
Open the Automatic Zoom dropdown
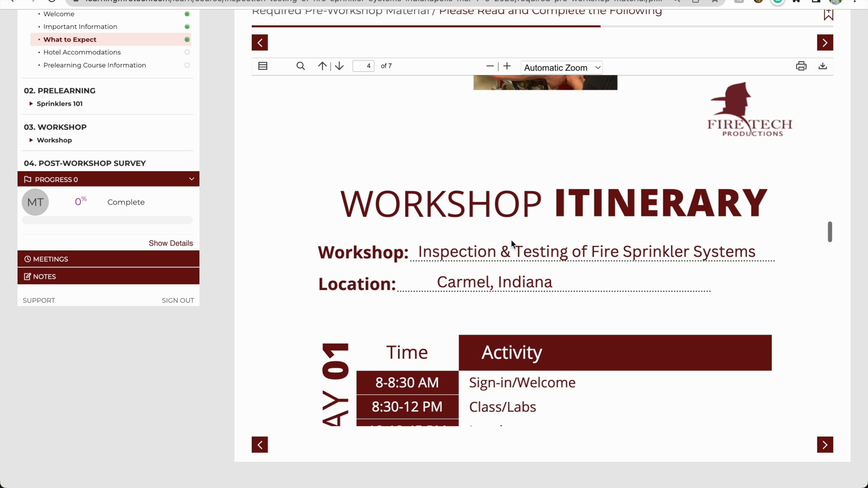[562, 68]
